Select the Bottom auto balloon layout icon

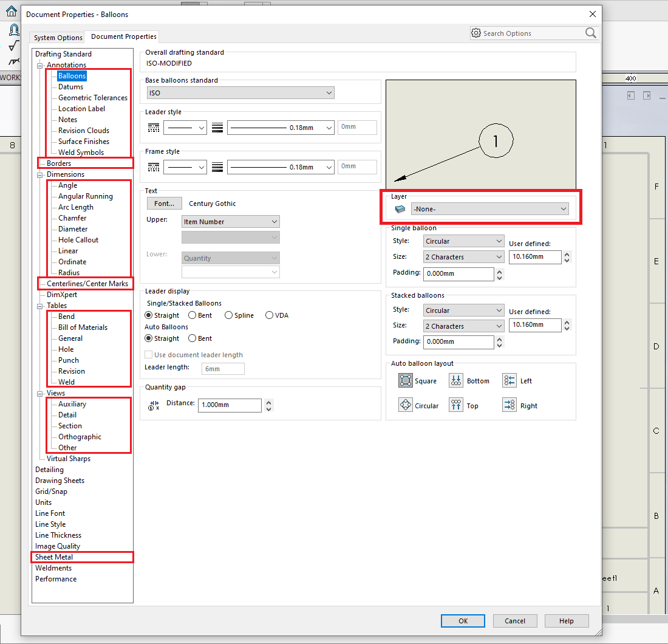point(456,381)
